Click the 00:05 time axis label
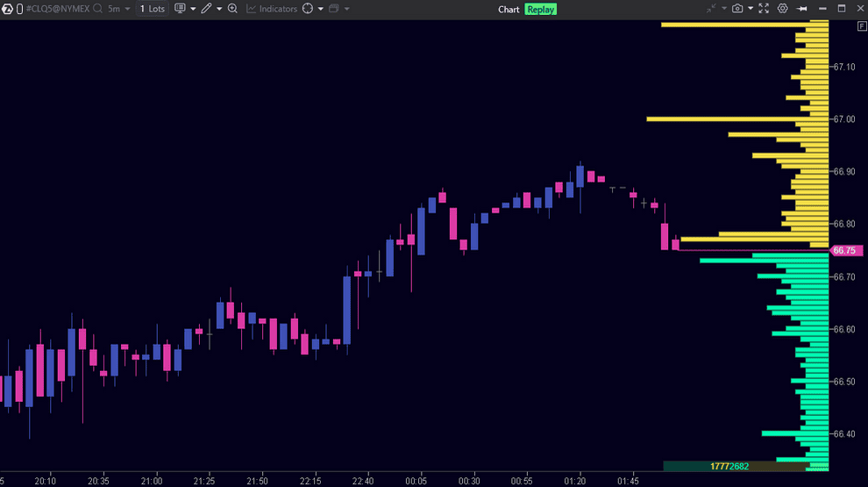Image resolution: width=868 pixels, height=487 pixels. (x=416, y=481)
